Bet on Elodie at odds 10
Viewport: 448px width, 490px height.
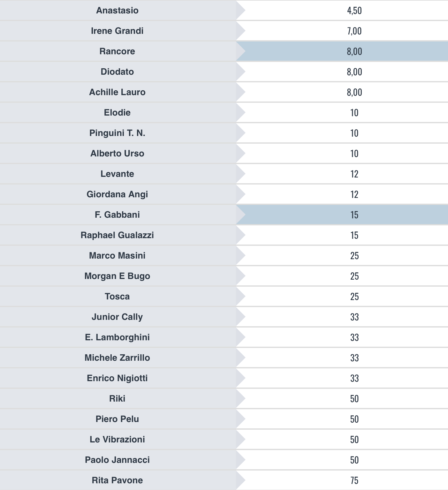click(x=354, y=113)
